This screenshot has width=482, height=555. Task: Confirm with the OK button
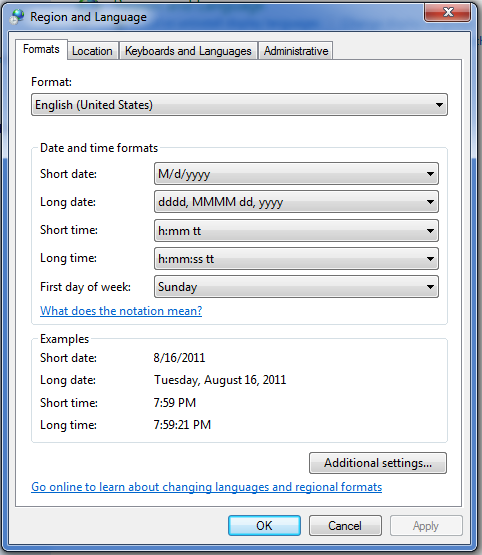264,526
